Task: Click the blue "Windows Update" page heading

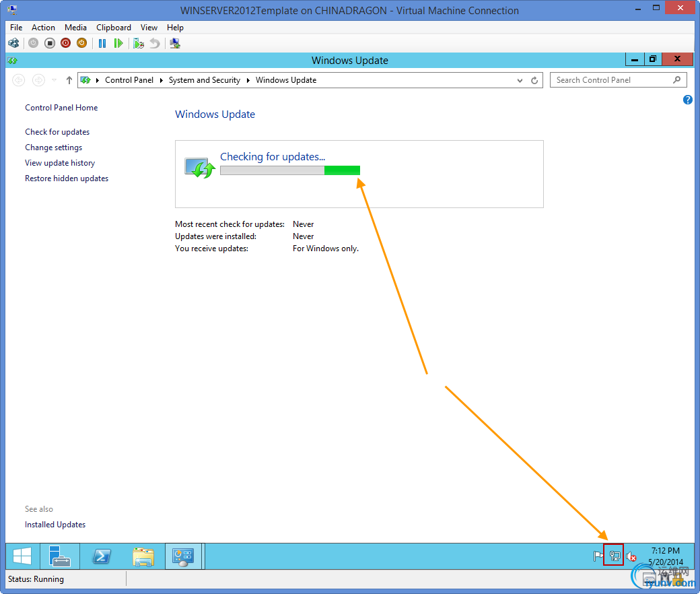Action: pos(215,114)
